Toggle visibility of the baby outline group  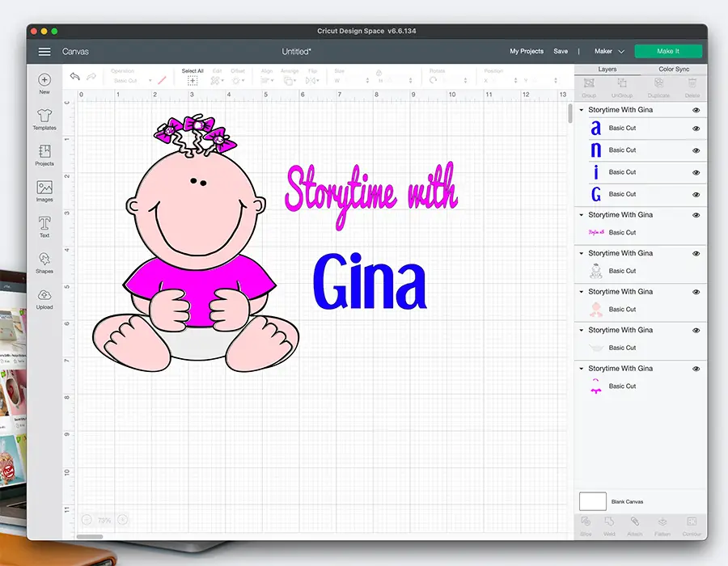696,254
